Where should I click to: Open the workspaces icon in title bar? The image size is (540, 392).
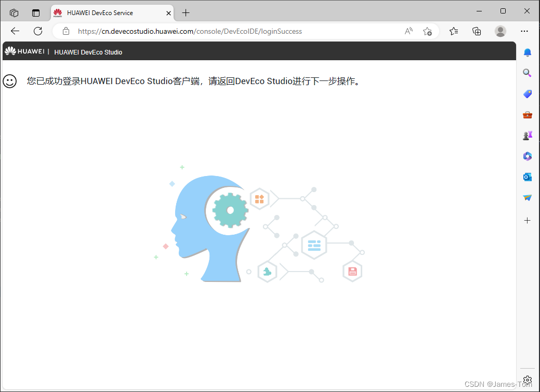(14, 13)
